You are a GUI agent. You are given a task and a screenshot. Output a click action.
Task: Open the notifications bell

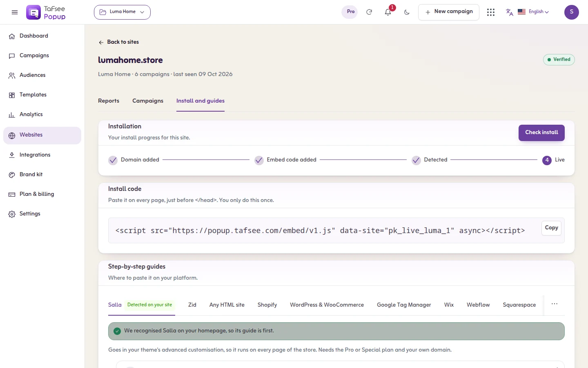click(x=388, y=12)
